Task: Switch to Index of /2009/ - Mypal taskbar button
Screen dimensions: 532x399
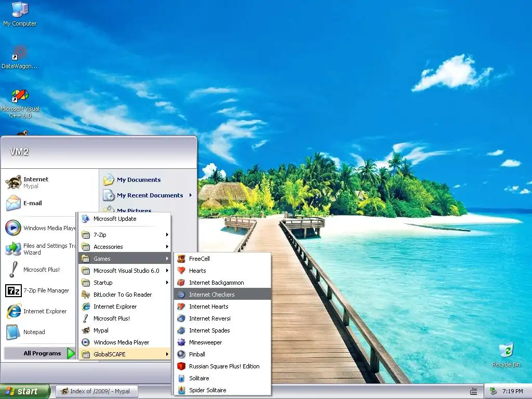Action: [97, 391]
